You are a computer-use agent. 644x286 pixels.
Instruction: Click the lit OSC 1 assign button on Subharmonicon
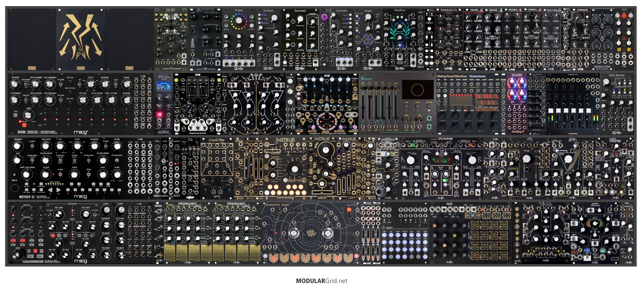(53, 235)
